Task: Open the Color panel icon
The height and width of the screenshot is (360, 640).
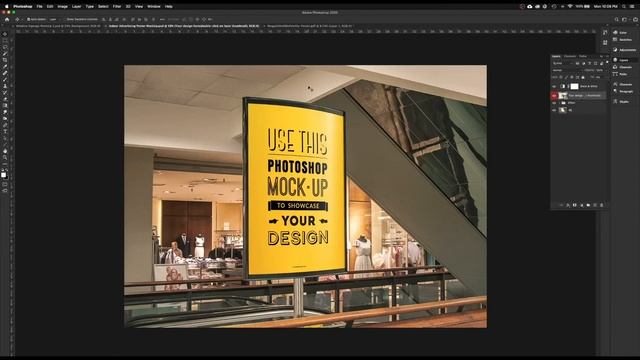Action: [616, 32]
